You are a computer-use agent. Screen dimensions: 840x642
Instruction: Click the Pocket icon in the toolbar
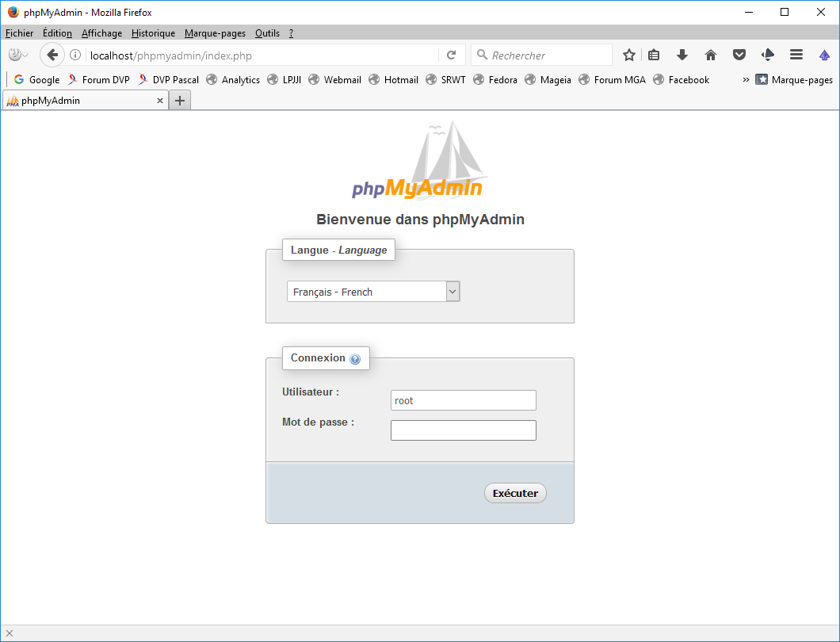point(739,55)
